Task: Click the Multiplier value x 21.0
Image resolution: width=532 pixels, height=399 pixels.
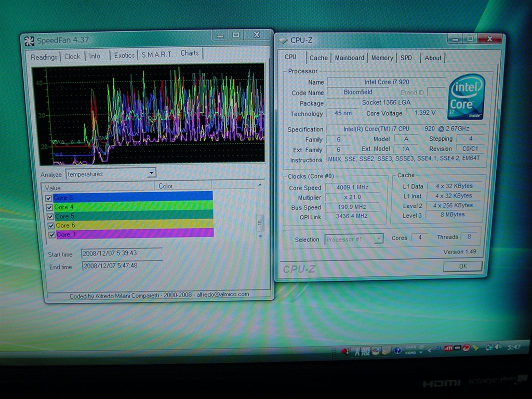Action: (352, 197)
